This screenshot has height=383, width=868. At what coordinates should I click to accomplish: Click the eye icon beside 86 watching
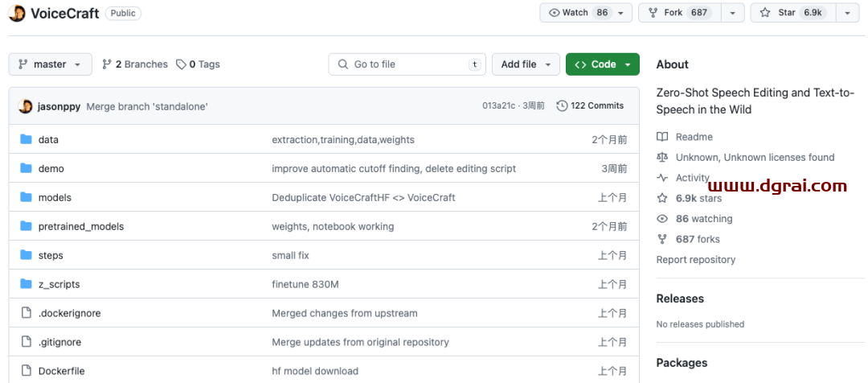coord(662,218)
